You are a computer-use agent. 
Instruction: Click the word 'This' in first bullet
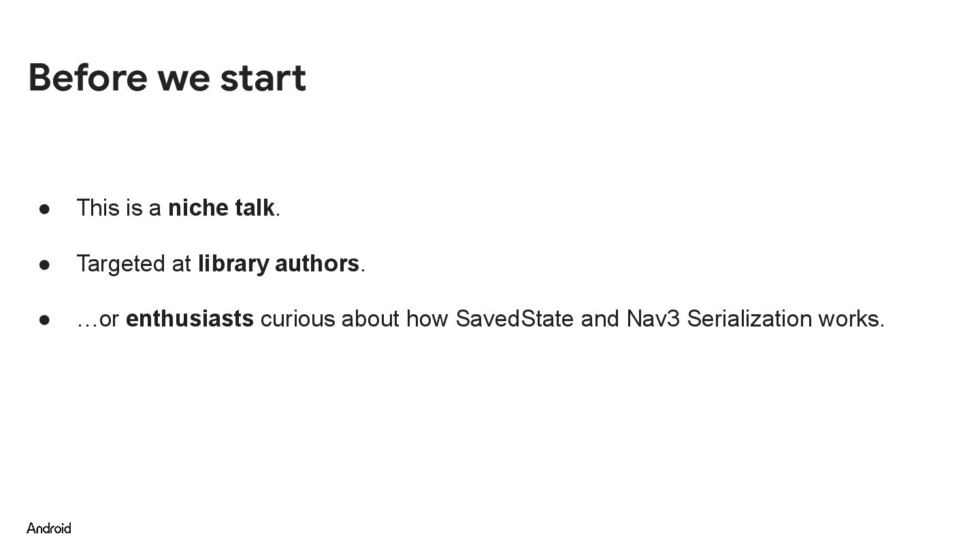click(97, 207)
